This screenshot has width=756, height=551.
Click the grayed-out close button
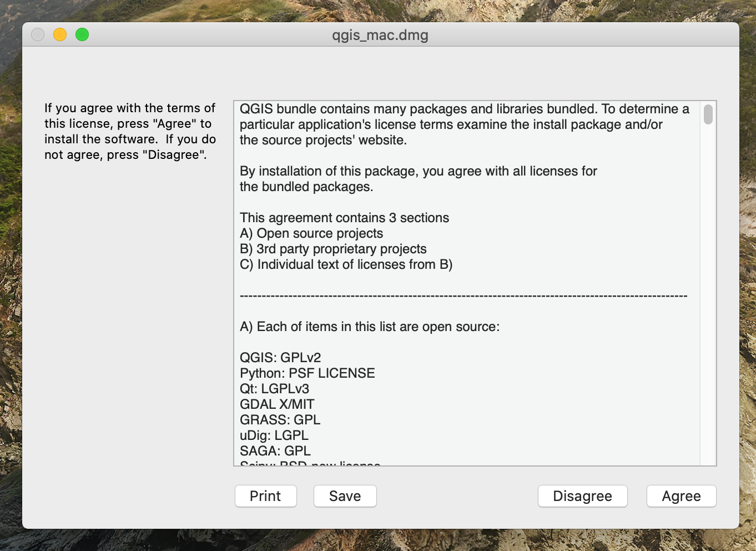click(38, 34)
